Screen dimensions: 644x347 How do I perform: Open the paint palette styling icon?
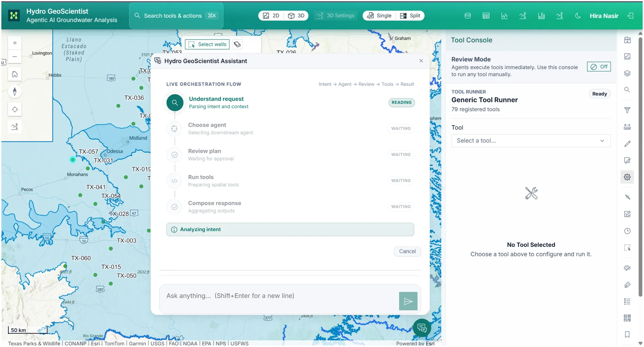pos(627,268)
